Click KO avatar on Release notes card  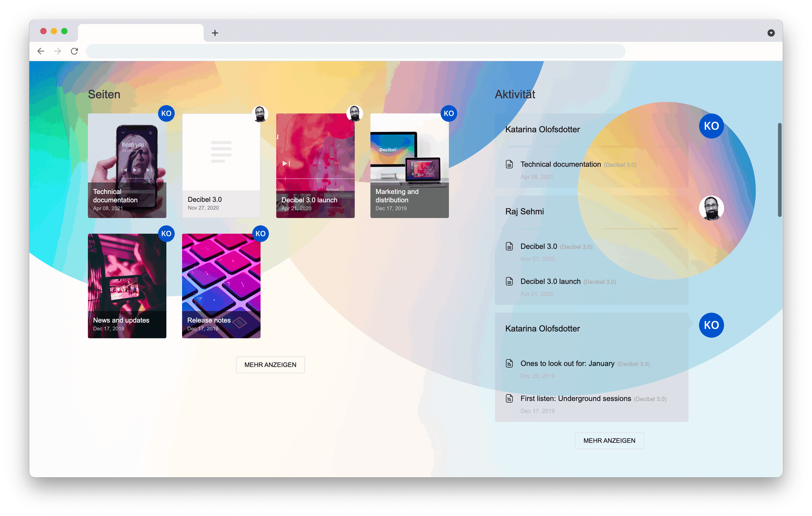coord(260,234)
